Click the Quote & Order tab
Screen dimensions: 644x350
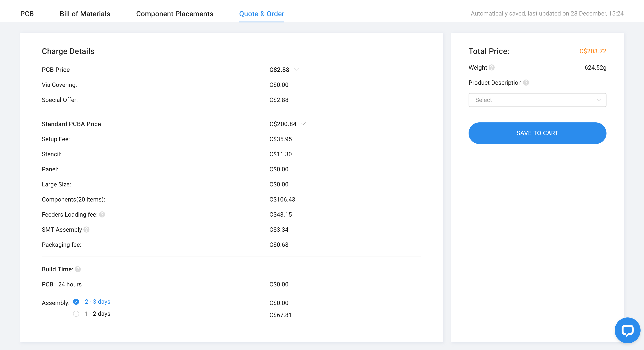pyautogui.click(x=261, y=14)
